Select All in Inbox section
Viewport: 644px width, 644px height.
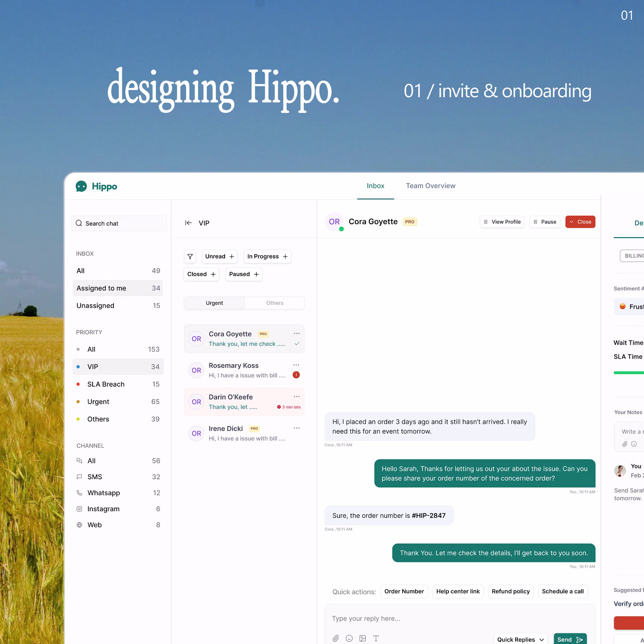(x=118, y=271)
